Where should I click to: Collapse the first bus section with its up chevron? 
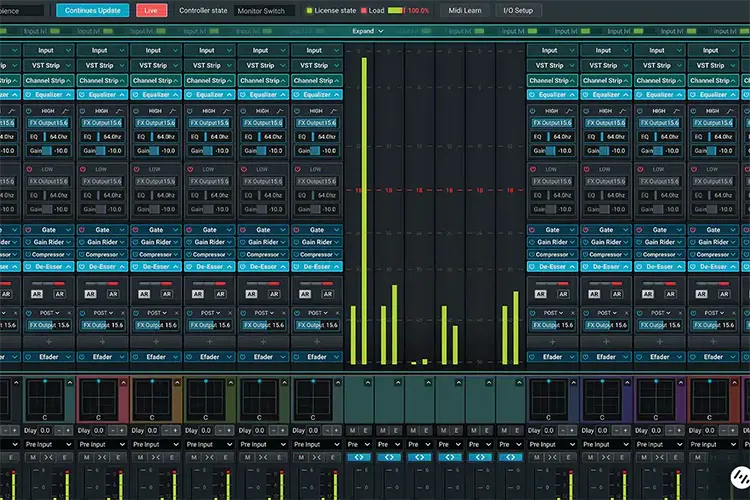(x=367, y=383)
